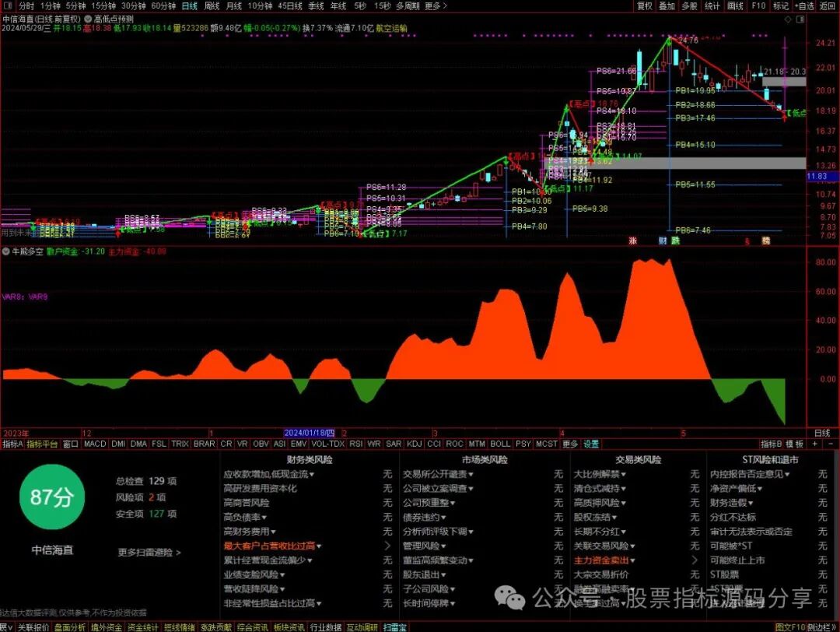Expand 关联交易风险 dropdown
Image resolution: width=840 pixels, height=632 pixels.
(632, 546)
